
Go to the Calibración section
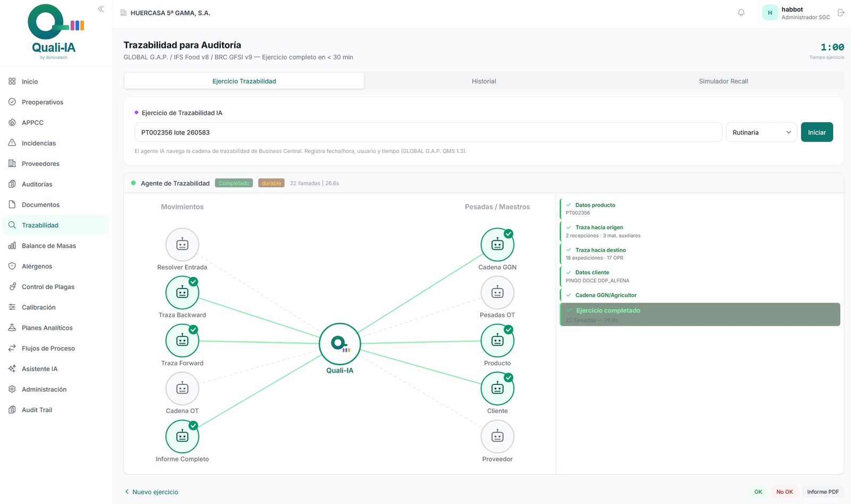pos(56,307)
